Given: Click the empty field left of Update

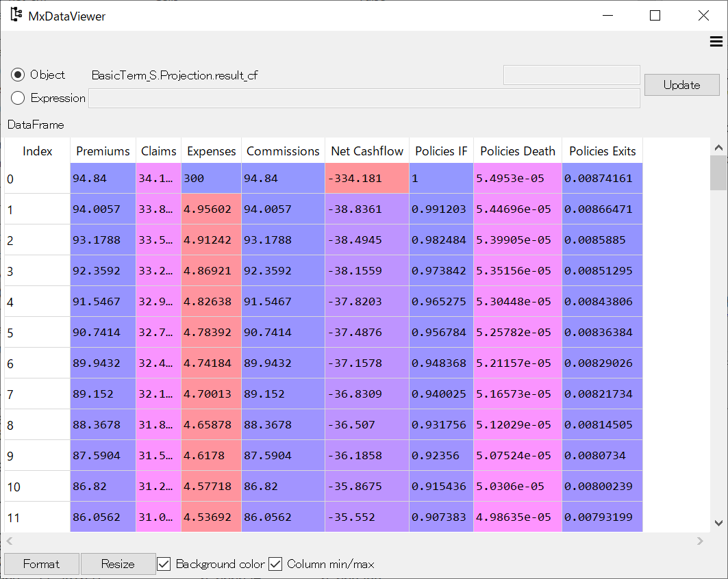Looking at the screenshot, I should 572,75.
